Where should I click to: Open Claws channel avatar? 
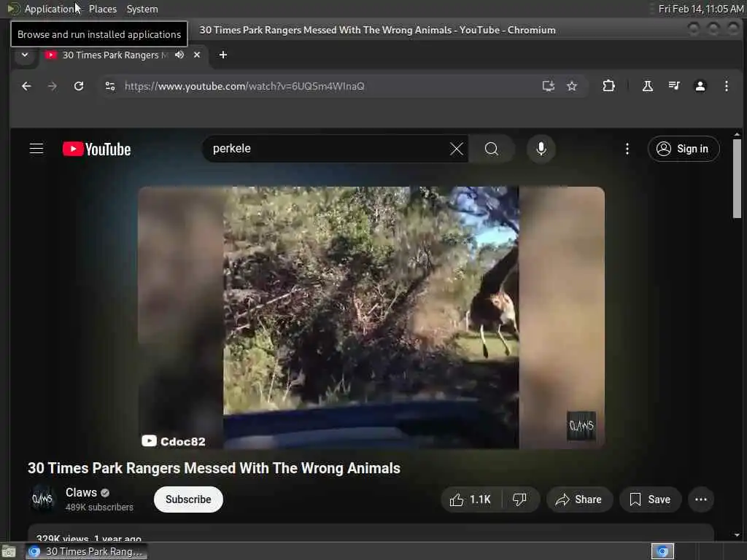[x=42, y=499]
